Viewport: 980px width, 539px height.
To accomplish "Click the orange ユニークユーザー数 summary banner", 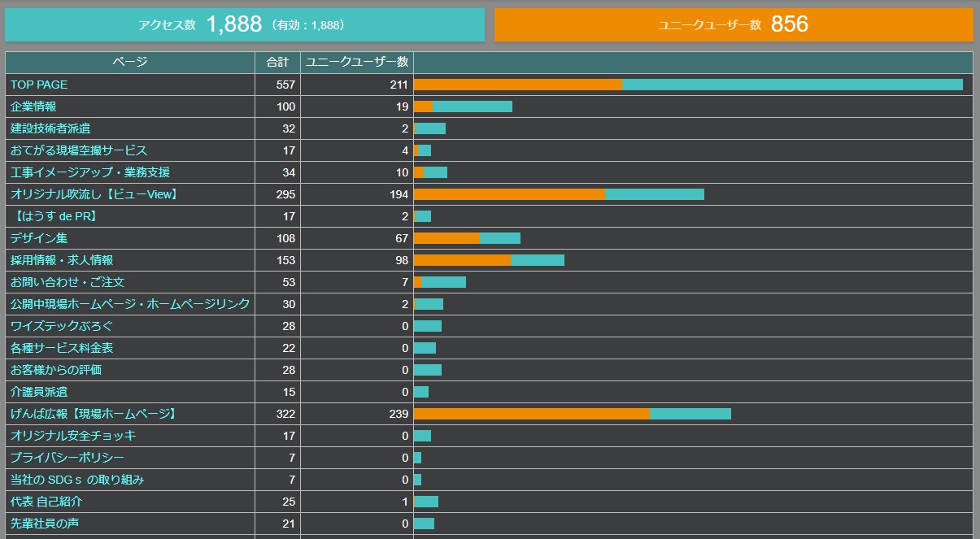I will click(734, 25).
